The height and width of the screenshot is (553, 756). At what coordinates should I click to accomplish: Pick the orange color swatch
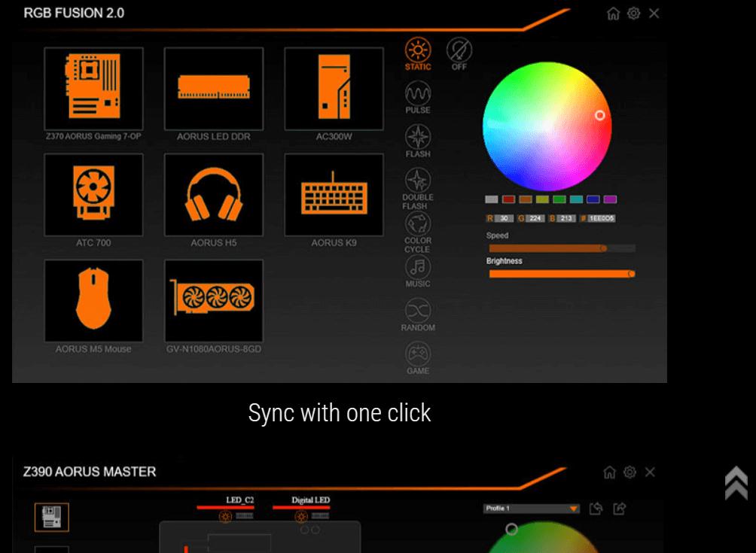(526, 199)
